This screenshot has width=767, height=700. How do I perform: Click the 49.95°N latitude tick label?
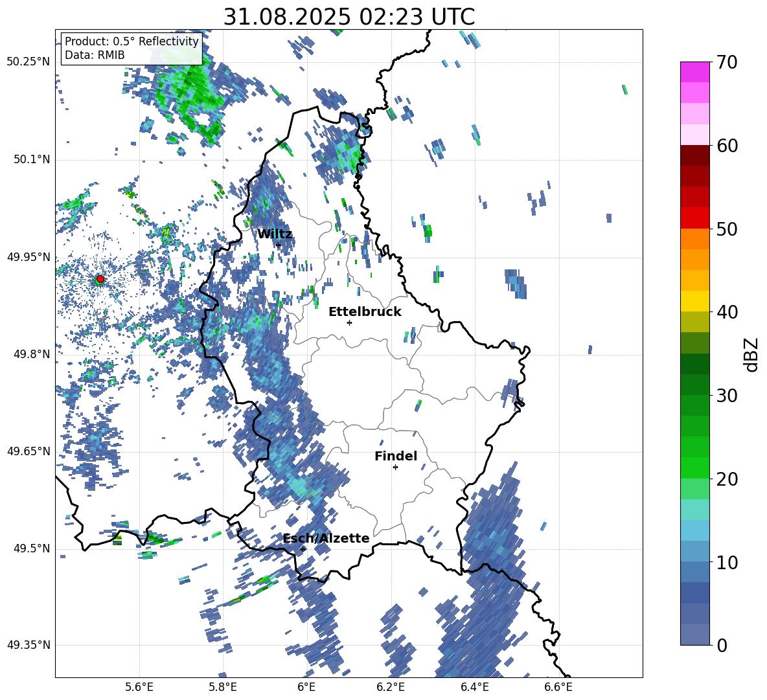(x=29, y=257)
